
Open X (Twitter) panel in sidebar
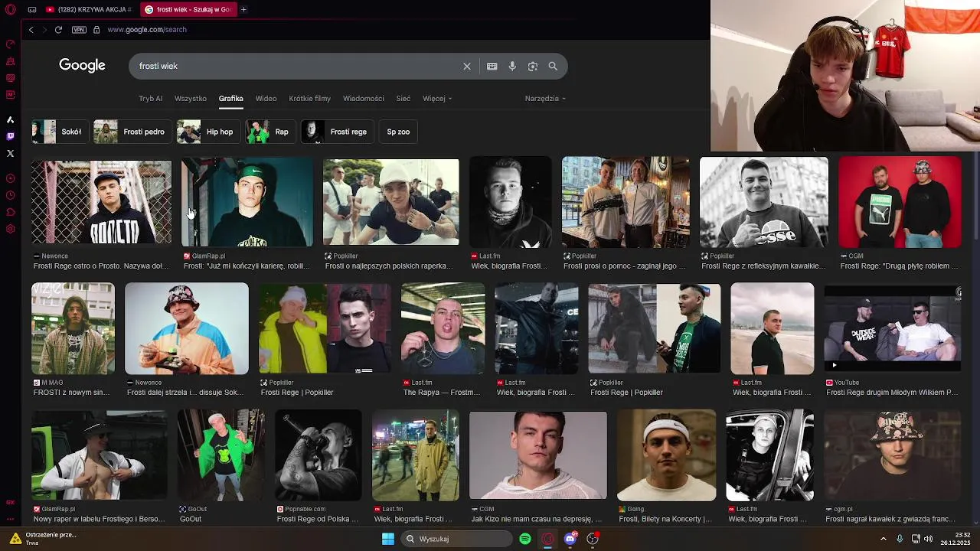[10, 153]
